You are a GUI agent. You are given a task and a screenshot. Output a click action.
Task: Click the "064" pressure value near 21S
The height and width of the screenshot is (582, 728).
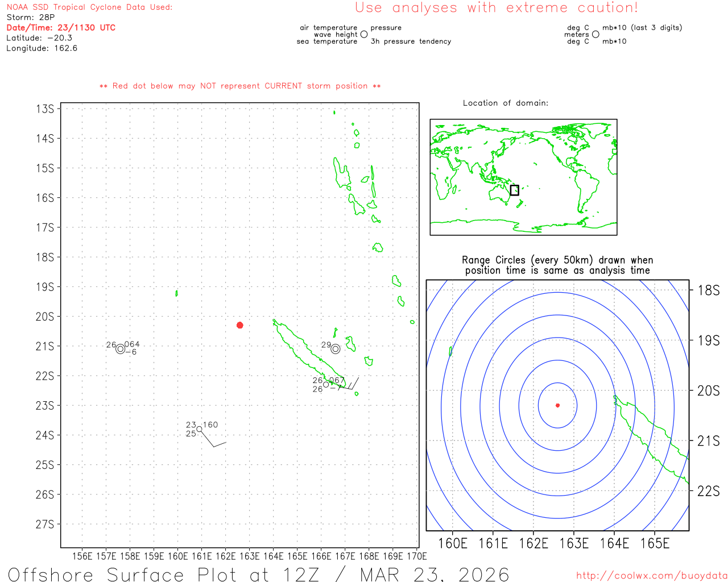tap(132, 344)
